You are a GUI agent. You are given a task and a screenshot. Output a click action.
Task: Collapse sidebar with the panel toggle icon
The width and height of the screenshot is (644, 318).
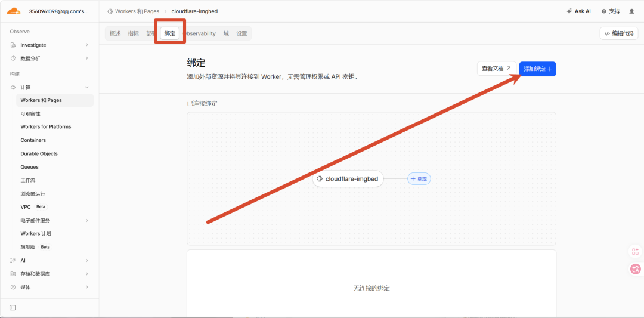[x=13, y=307]
